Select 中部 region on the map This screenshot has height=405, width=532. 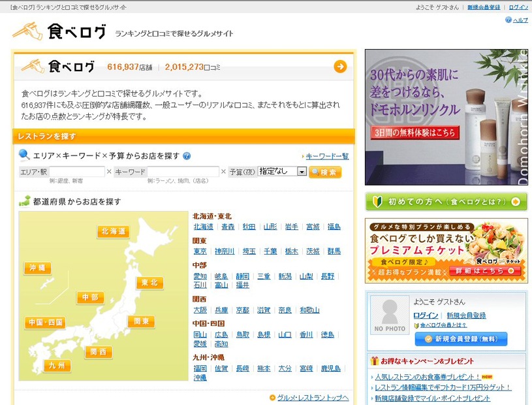click(x=90, y=297)
